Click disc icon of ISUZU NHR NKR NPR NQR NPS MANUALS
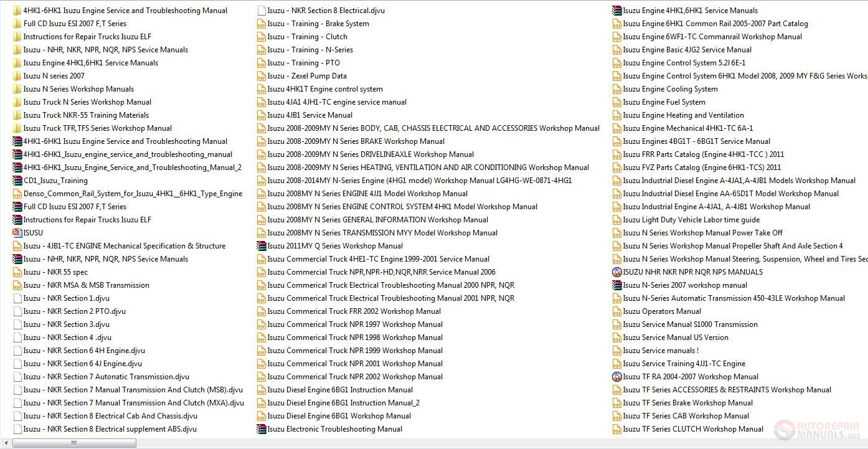Image resolution: width=868 pixels, height=449 pixels. (617, 272)
